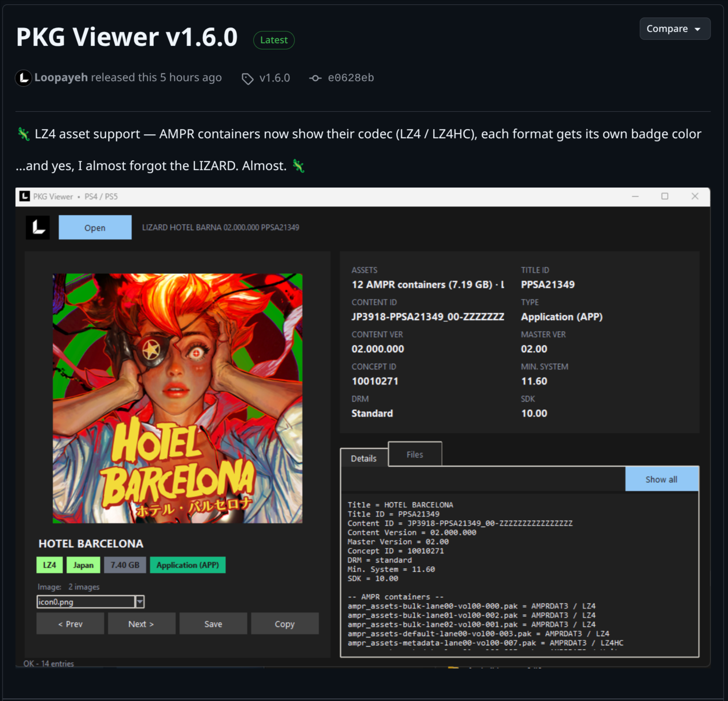Viewport: 728px width, 701px height.
Task: Open the v1.6.0 tag link
Action: point(274,78)
